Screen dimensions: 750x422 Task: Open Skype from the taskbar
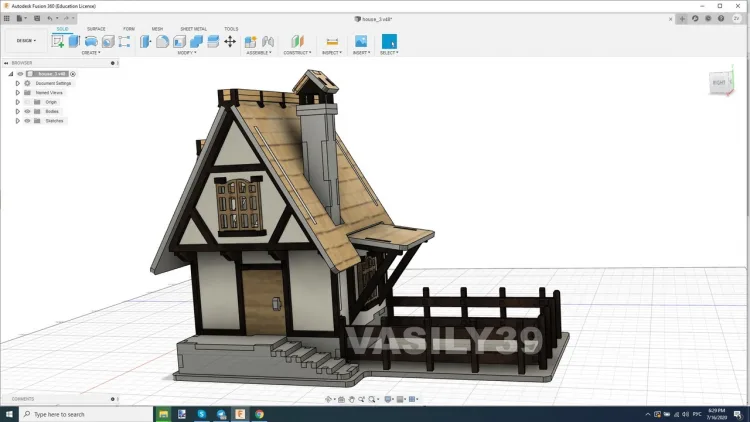[201, 414]
